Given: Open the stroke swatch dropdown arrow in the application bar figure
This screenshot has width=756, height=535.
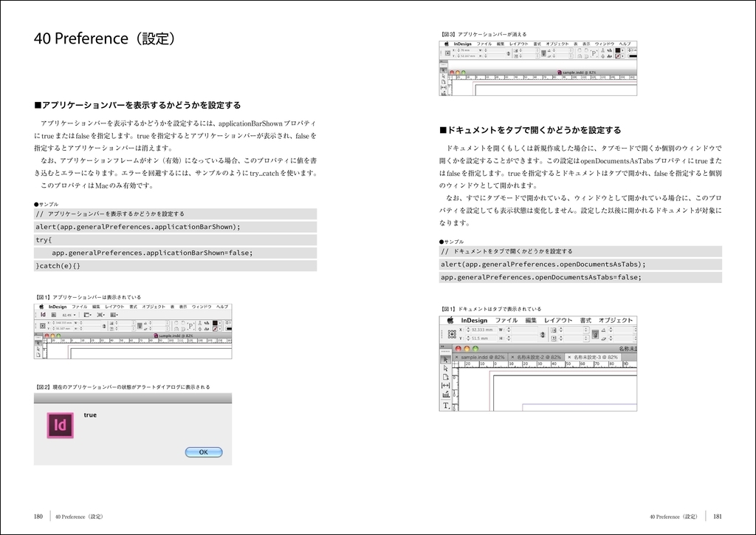Looking at the screenshot, I should [x=220, y=329].
